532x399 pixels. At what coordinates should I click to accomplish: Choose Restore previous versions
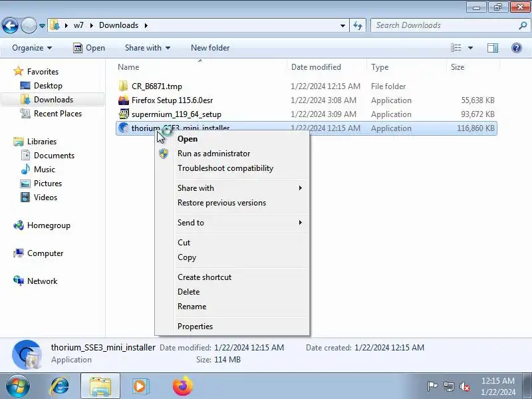(221, 203)
